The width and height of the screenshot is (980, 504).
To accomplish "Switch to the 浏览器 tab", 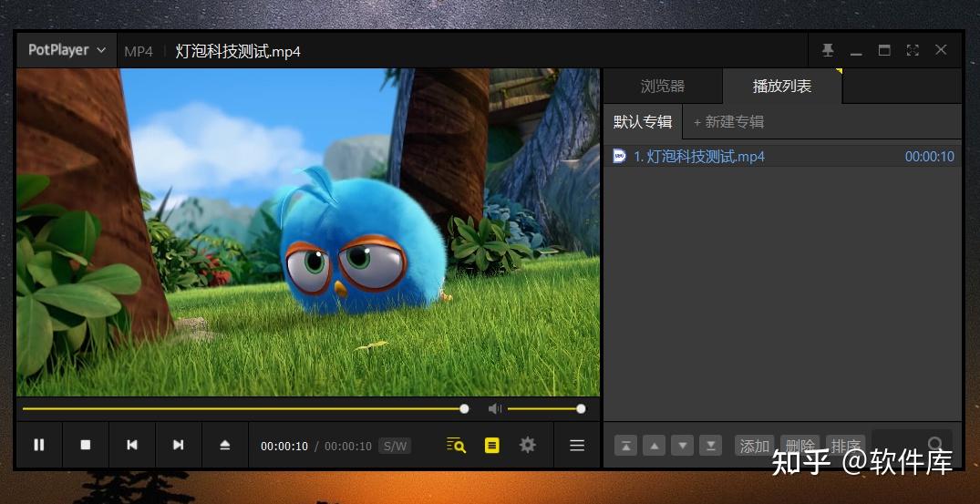I will click(663, 87).
